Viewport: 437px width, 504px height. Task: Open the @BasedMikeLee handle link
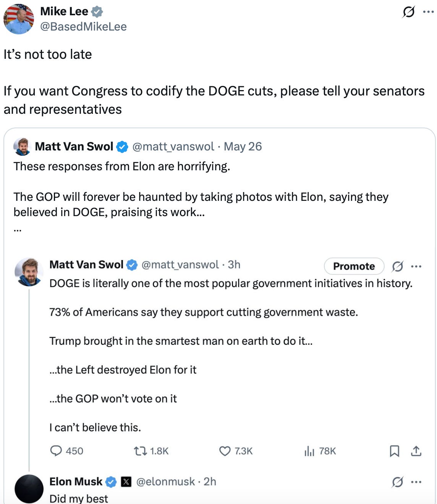coord(83,26)
